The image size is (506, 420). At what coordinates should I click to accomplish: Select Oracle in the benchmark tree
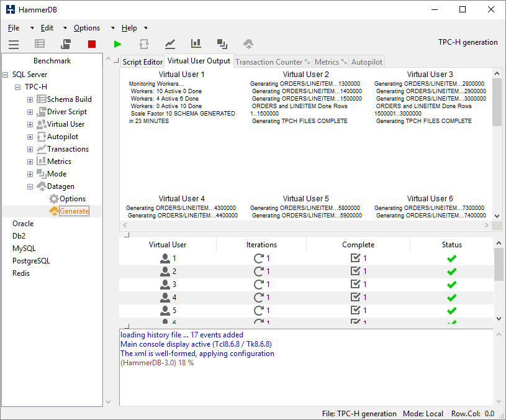[x=23, y=224]
